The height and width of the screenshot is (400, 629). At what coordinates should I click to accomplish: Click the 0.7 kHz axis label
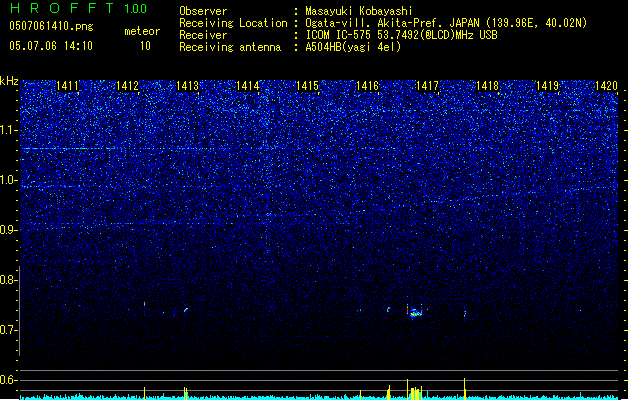tap(9, 330)
